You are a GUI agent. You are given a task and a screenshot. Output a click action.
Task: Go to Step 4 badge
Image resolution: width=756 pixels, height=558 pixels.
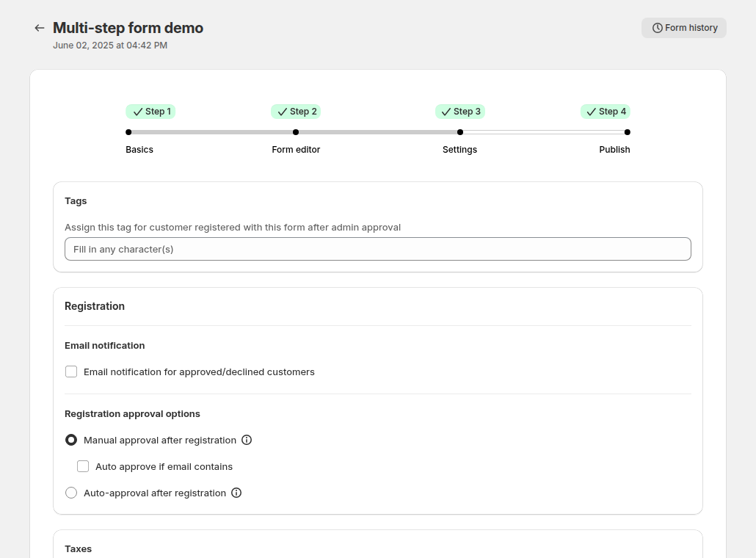(606, 112)
